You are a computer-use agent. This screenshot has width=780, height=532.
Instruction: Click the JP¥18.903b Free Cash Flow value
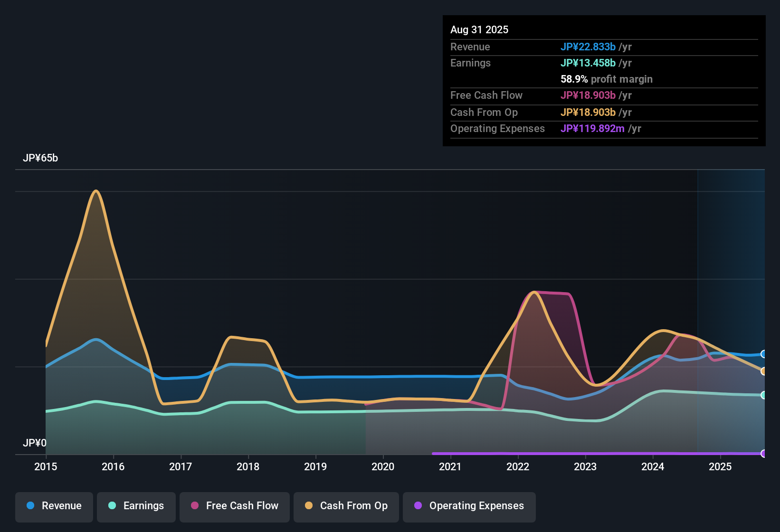(x=588, y=95)
